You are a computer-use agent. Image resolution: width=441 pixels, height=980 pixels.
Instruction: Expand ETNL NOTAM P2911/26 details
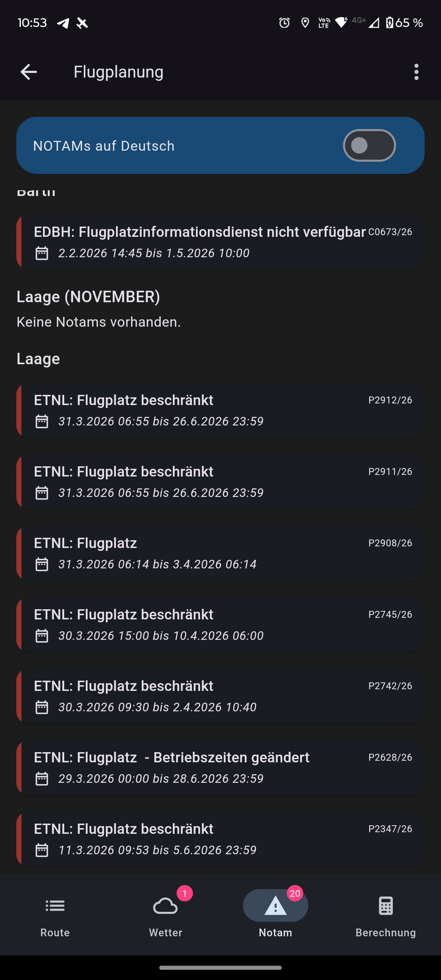point(220,482)
